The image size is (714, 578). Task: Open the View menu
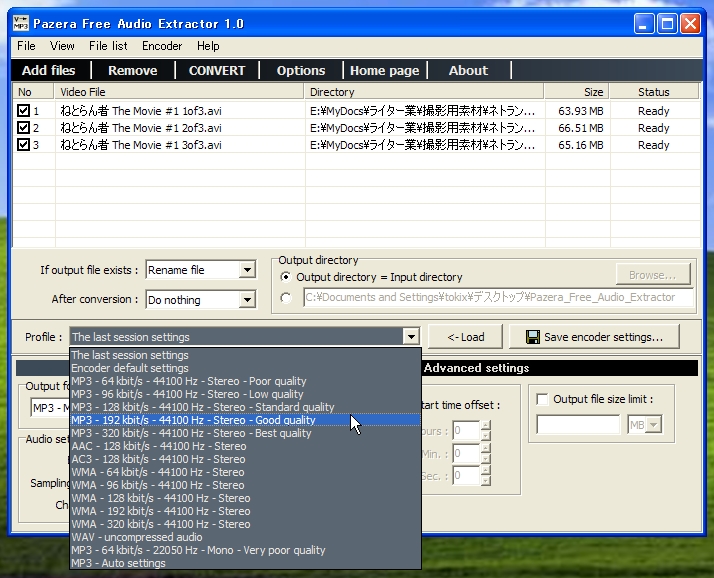(x=62, y=46)
